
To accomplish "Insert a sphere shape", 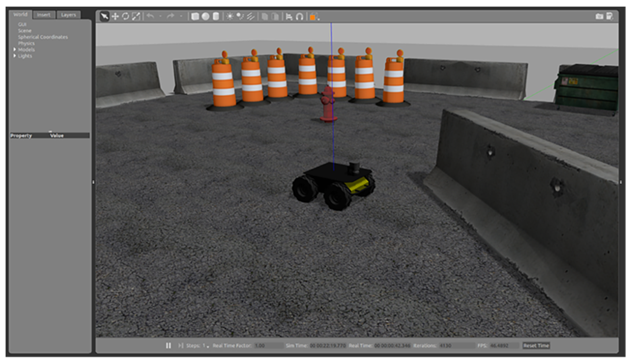I will coord(205,17).
